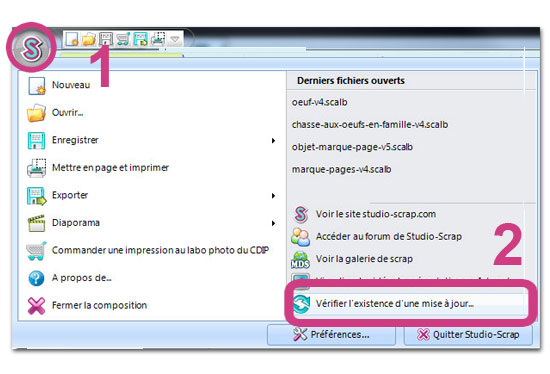Open Voir le site studio-scrap.com link
550x374 pixels.
(x=376, y=214)
